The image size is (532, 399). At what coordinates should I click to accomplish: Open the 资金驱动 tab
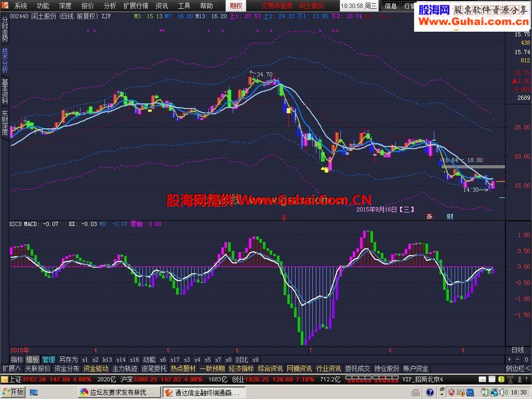96,368
